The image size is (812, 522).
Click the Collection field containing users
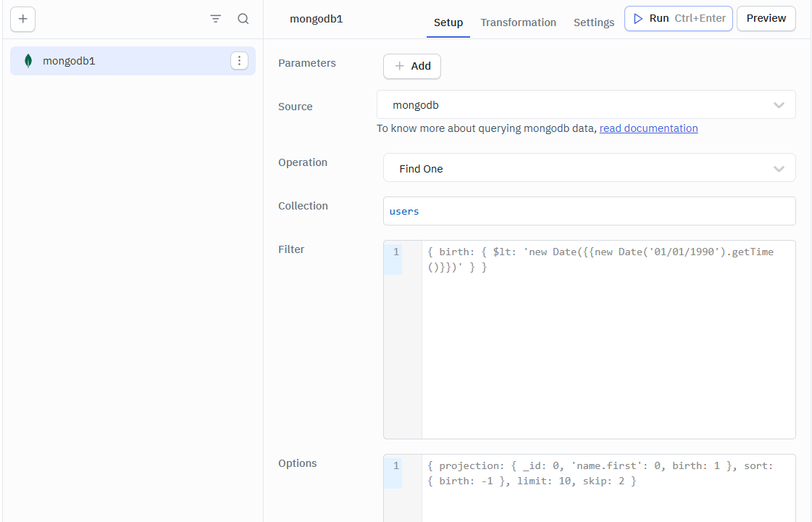tap(588, 211)
